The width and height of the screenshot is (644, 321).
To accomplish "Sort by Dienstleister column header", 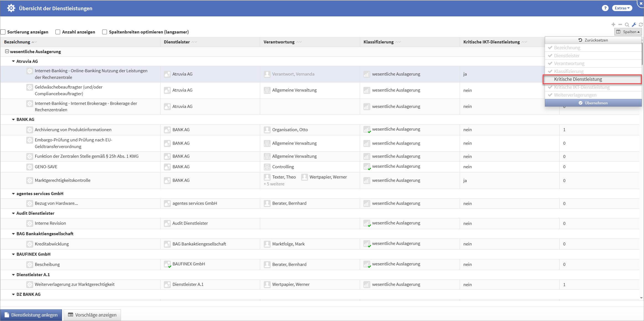I will [177, 42].
